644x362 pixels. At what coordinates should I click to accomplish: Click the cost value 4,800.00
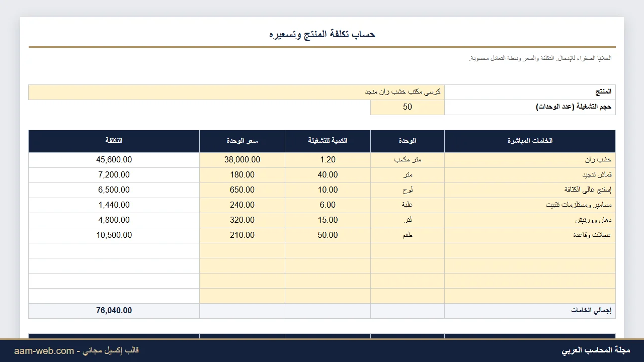(x=114, y=220)
